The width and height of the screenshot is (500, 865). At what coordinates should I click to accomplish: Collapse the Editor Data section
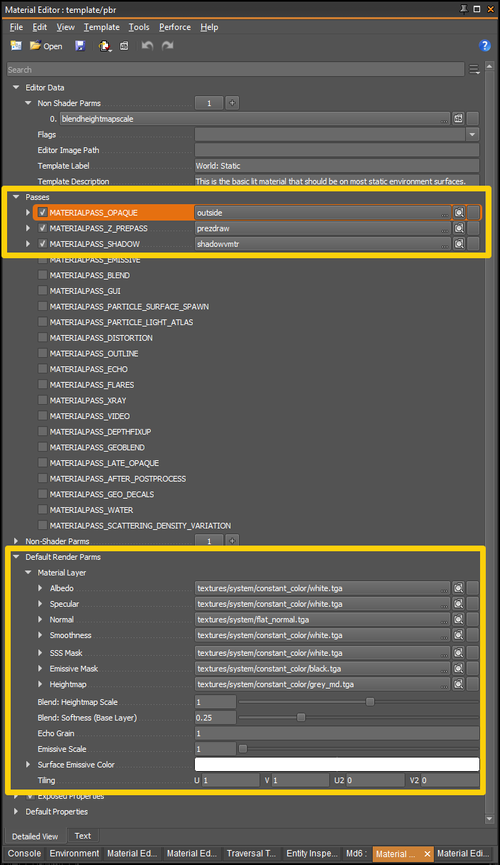16,87
